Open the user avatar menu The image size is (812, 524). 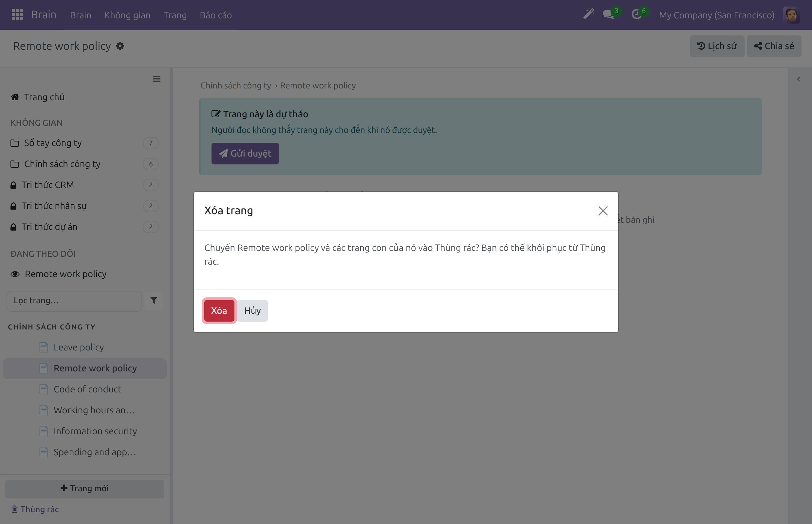pyautogui.click(x=791, y=15)
